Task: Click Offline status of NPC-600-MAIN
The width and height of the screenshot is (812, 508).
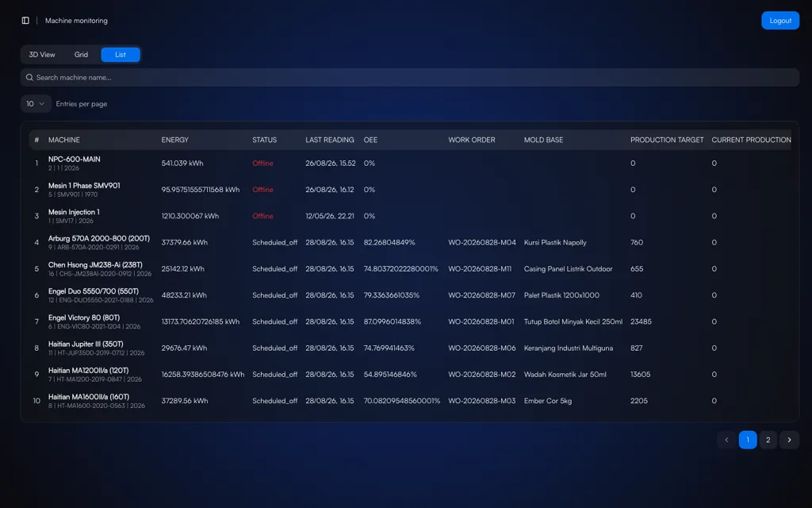Action: pos(262,164)
